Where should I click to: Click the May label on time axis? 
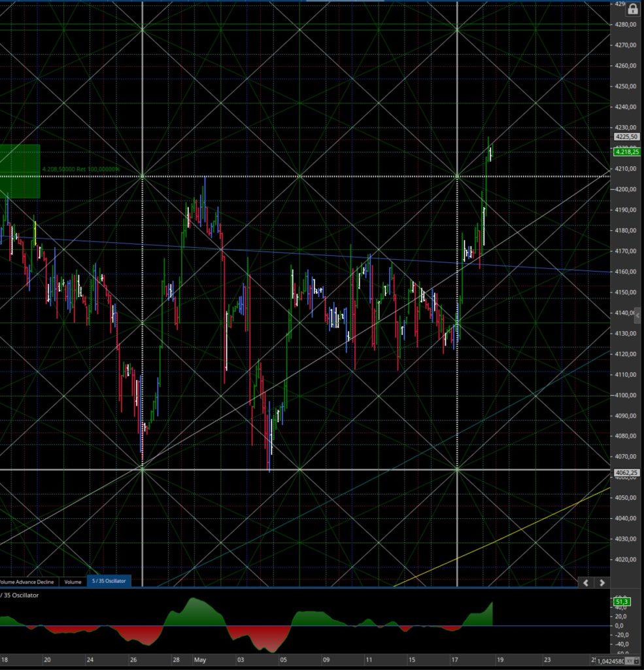click(200, 660)
